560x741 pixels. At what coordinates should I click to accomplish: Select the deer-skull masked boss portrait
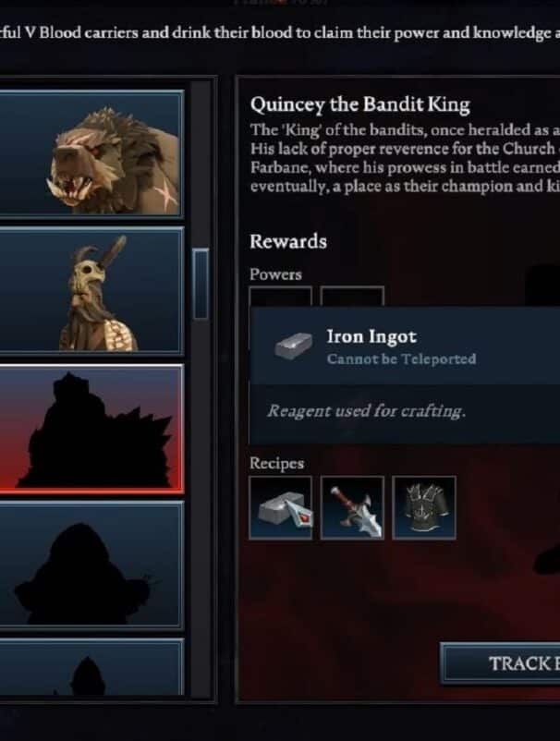(x=91, y=291)
